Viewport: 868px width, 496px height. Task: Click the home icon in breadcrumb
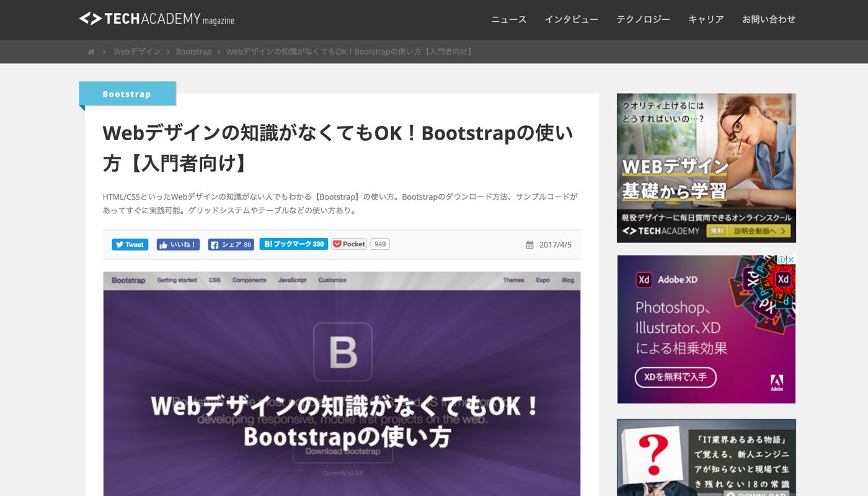[91, 51]
